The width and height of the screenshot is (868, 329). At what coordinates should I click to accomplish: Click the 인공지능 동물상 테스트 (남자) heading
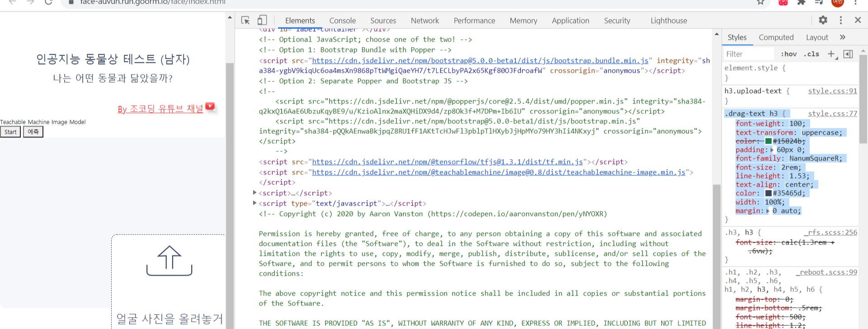pyautogui.click(x=113, y=59)
